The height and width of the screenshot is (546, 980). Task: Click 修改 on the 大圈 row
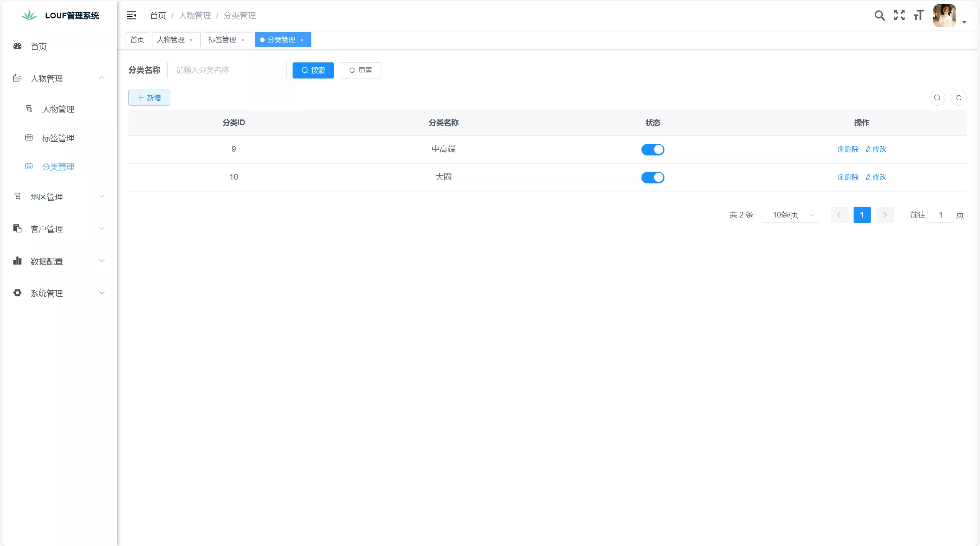coord(876,177)
